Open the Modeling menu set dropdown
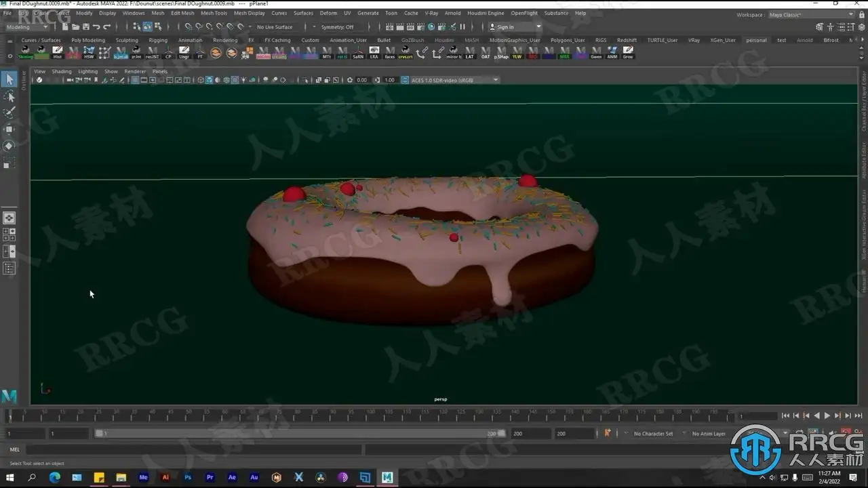This screenshot has width=868, height=488. (28, 27)
